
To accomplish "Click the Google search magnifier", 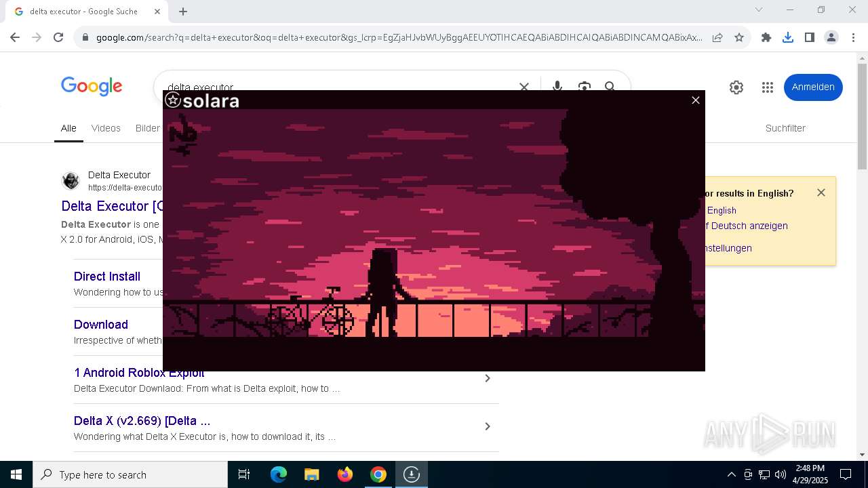I will pyautogui.click(x=610, y=87).
